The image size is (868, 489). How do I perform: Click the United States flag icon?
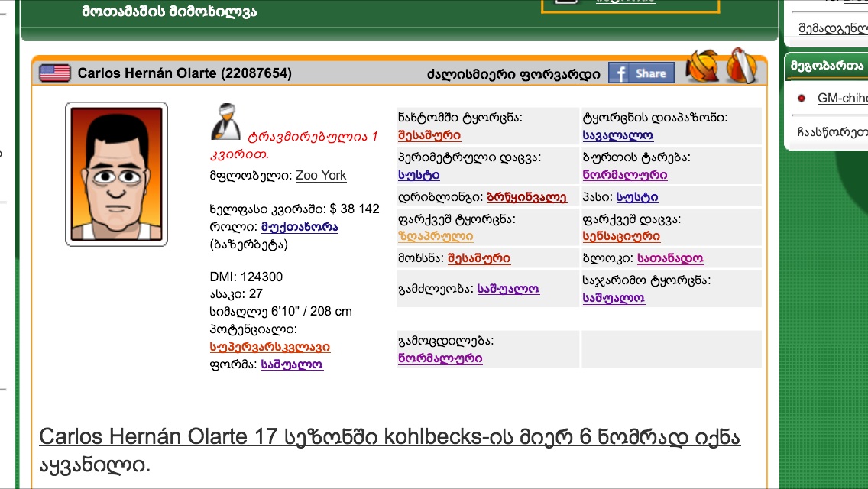coord(55,73)
